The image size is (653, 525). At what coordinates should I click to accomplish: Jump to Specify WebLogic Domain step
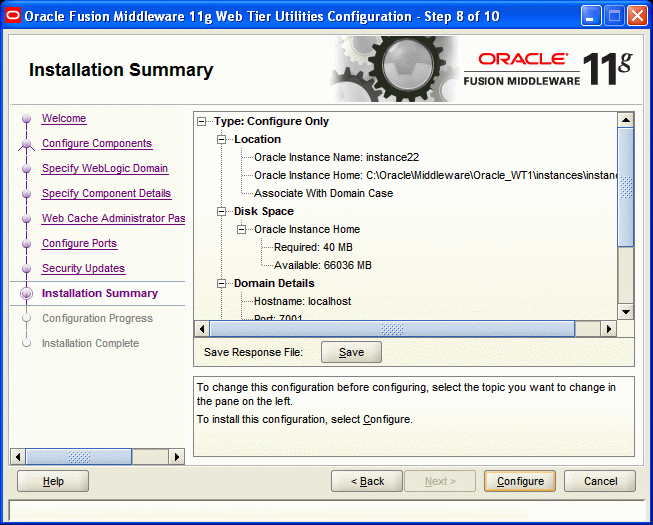coord(105,168)
